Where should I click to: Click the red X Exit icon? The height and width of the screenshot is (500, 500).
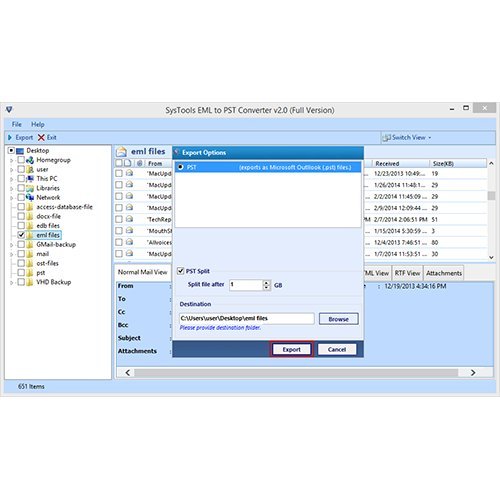pyautogui.click(x=41, y=137)
